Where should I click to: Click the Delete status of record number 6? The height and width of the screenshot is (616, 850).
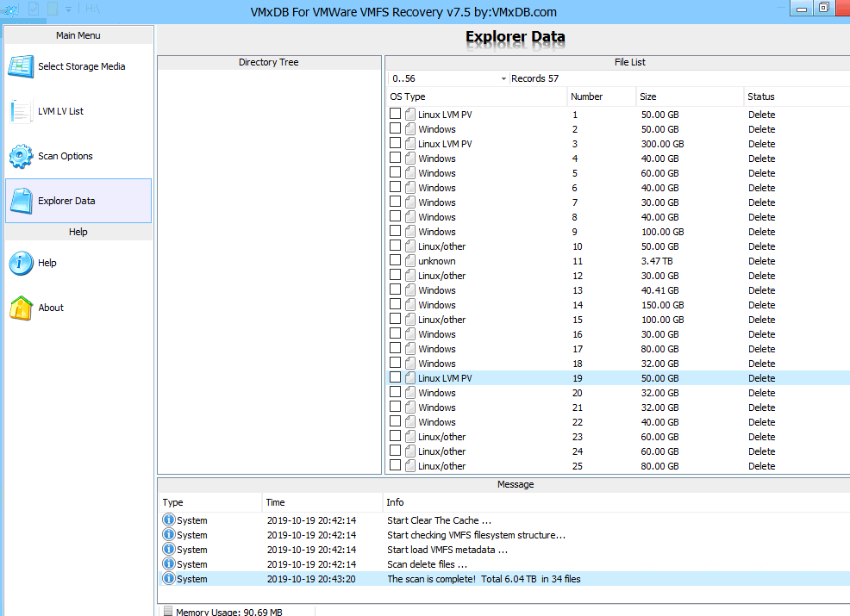coord(762,188)
